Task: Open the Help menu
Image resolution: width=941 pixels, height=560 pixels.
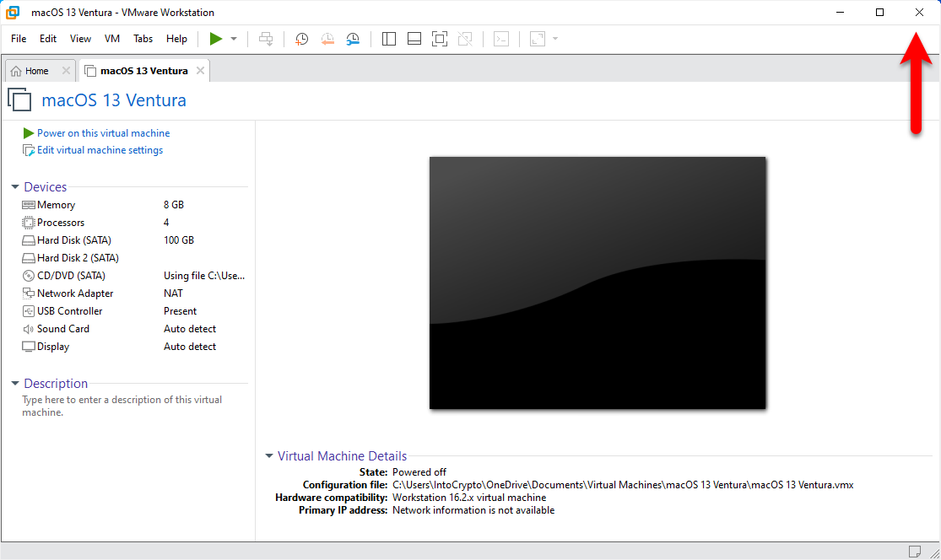Action: click(x=176, y=38)
